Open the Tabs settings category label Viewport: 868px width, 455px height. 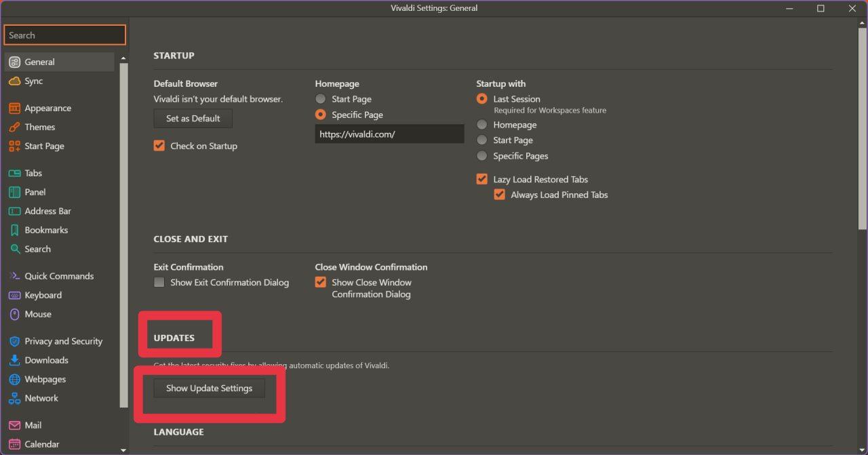33,173
